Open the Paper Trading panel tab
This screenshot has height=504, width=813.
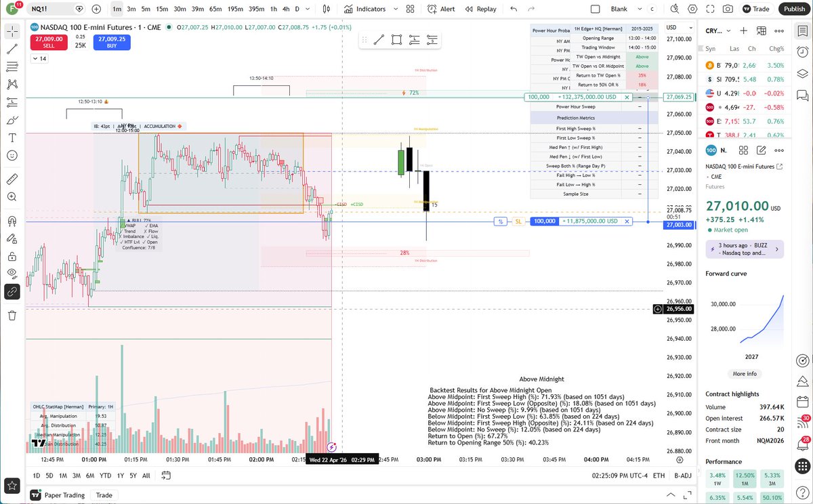click(58, 495)
